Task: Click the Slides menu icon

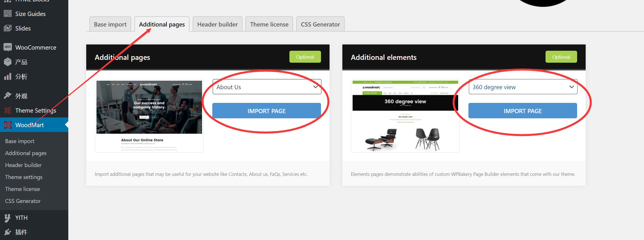Action: (x=8, y=28)
